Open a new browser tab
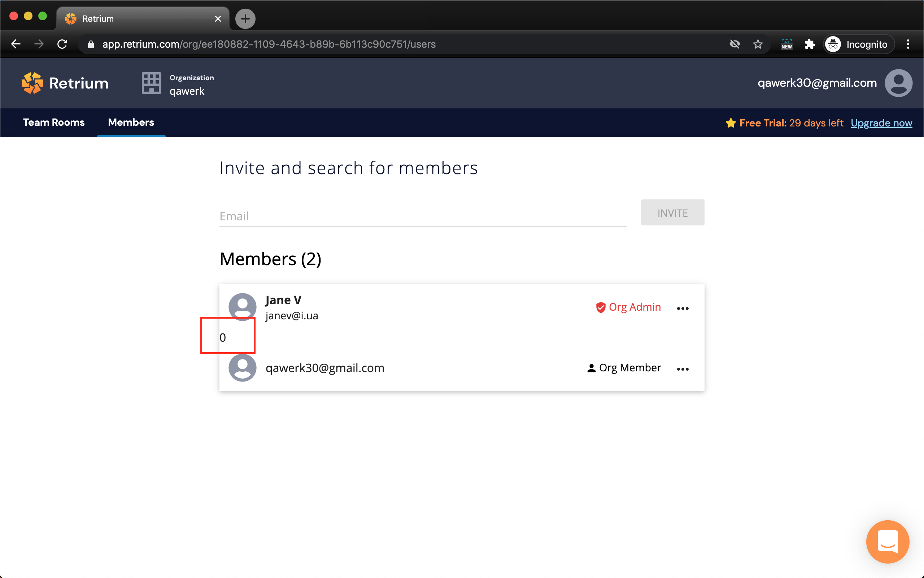Screen dimensions: 924x578 245,19
